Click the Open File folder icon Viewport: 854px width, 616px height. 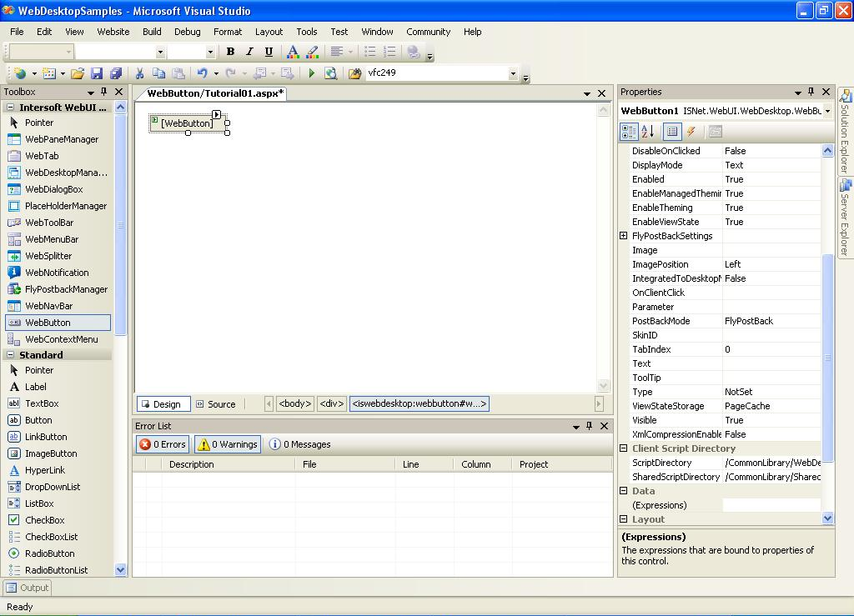pos(77,73)
